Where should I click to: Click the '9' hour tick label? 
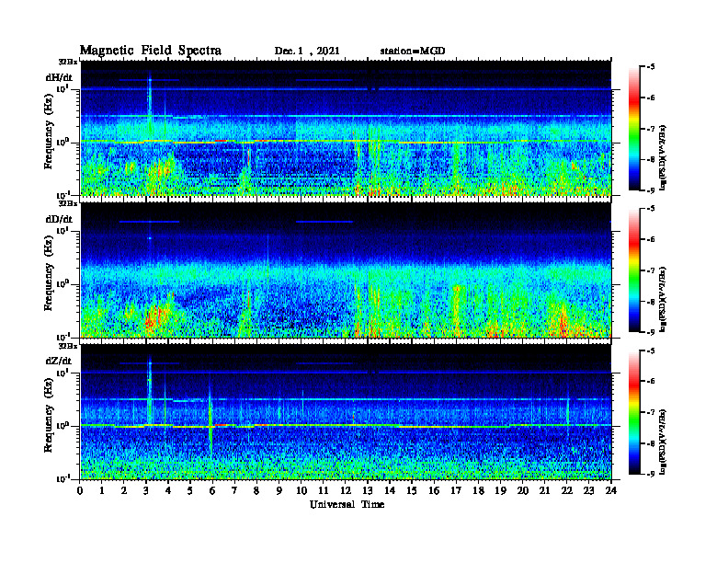279,491
